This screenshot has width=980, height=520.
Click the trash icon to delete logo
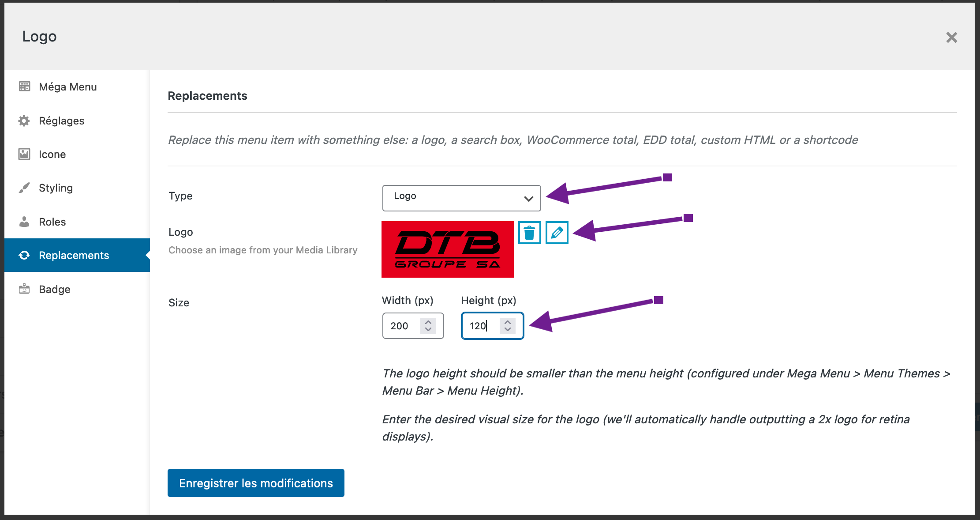click(x=529, y=233)
